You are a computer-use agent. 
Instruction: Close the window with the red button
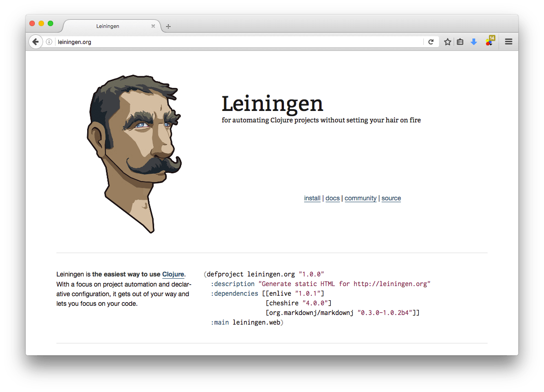pyautogui.click(x=32, y=23)
